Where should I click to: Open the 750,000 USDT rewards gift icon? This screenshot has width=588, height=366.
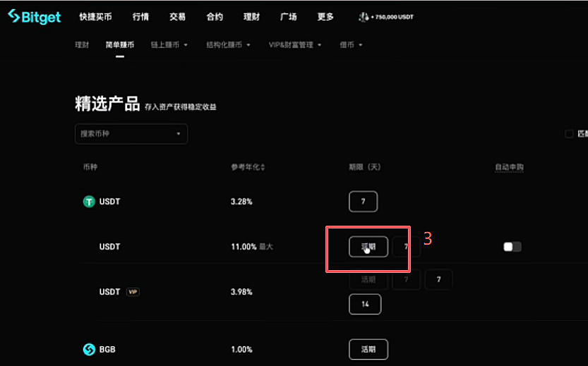tap(364, 17)
